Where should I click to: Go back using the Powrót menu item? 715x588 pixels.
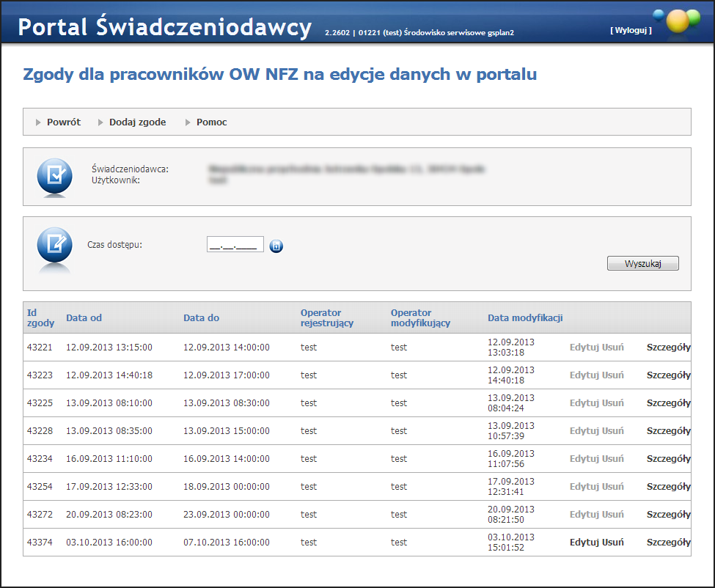click(x=64, y=122)
